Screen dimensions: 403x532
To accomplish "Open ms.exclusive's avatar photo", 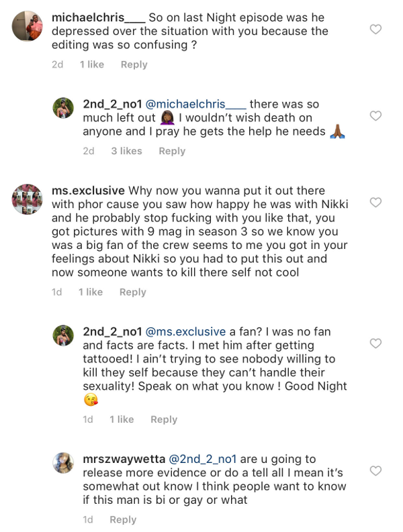I will pyautogui.click(x=28, y=199).
